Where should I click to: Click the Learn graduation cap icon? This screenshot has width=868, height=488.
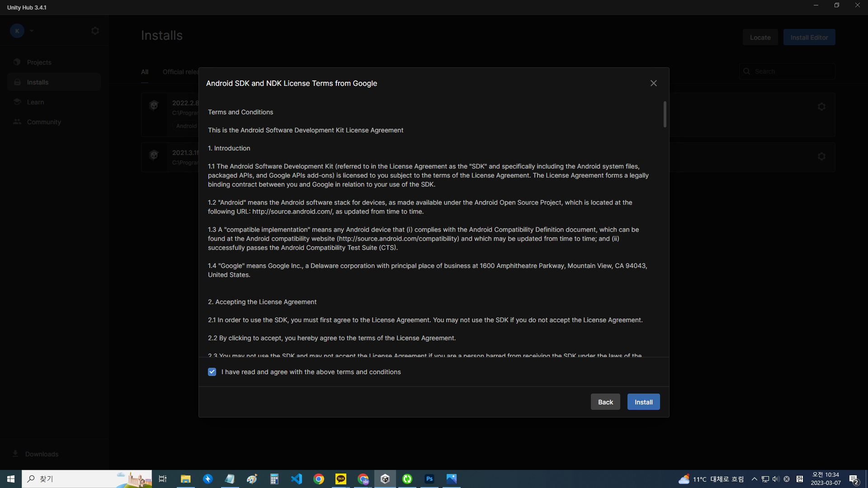click(17, 102)
